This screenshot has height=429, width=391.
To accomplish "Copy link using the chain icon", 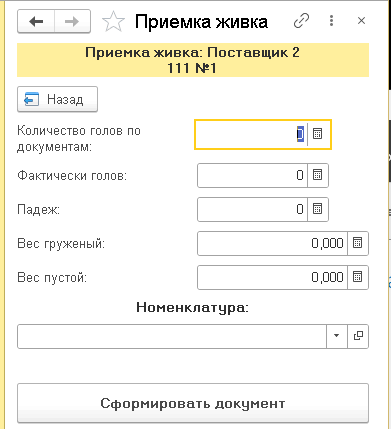I will [x=301, y=21].
